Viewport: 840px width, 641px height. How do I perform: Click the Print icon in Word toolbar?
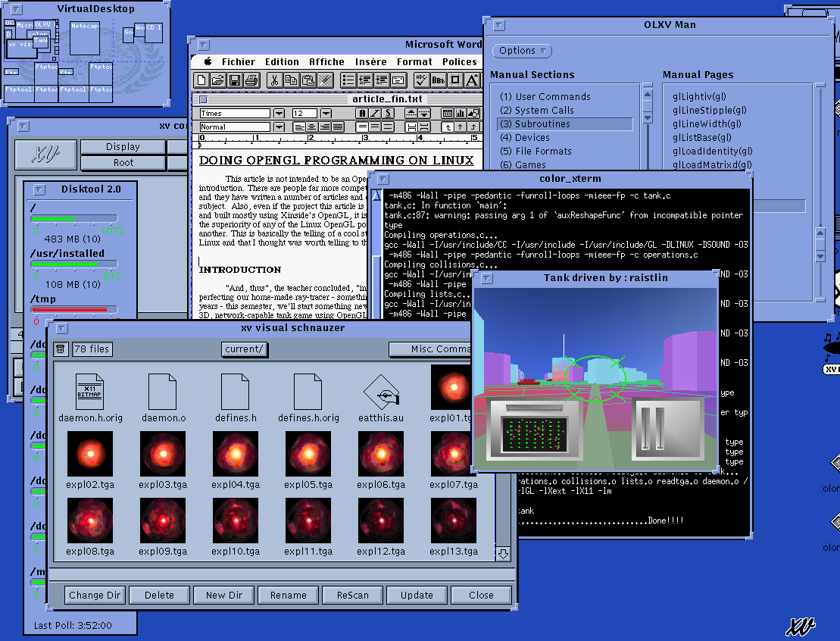[251, 80]
